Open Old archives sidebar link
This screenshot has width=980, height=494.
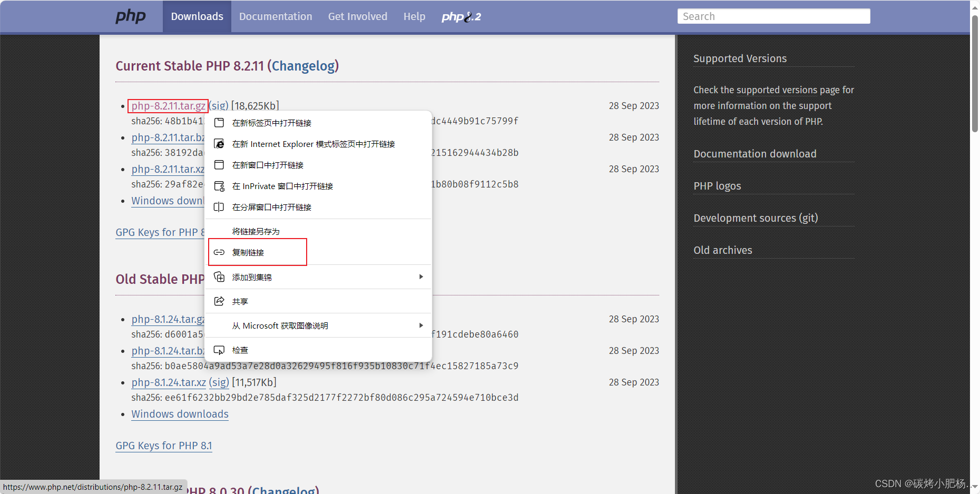722,250
